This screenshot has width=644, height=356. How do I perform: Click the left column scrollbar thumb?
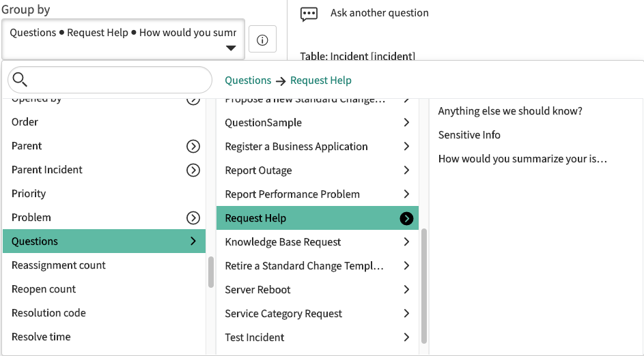211,272
